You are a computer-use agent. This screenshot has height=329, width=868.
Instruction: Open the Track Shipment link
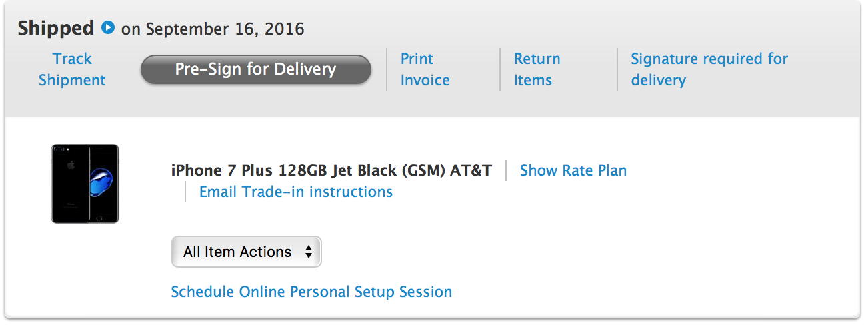72,69
